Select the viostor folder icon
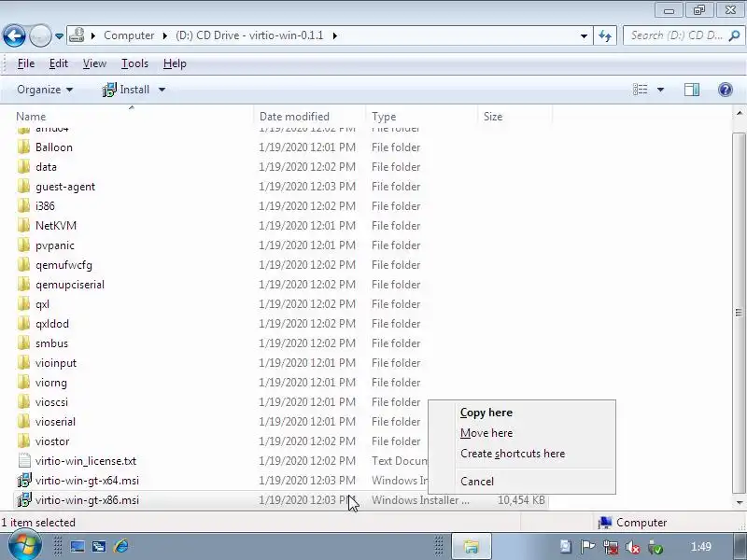Screen dimensions: 747x560 (x=23, y=441)
